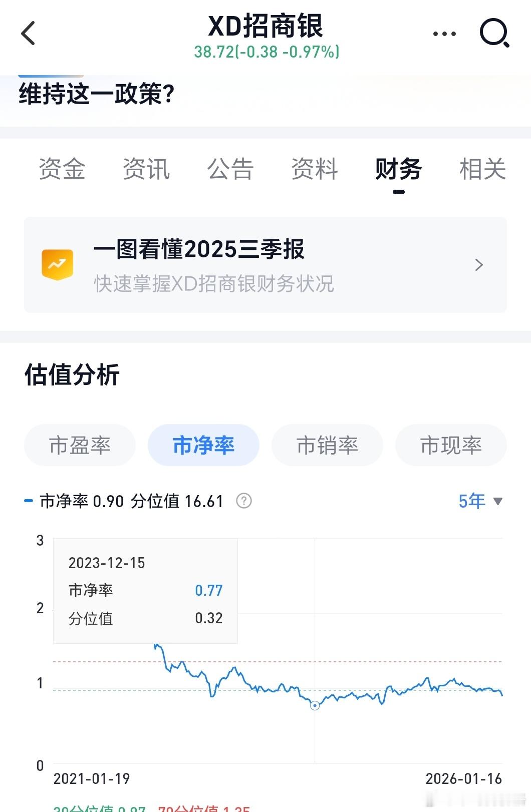Tap the chart's circled data point marker
531x812 pixels.
315,706
